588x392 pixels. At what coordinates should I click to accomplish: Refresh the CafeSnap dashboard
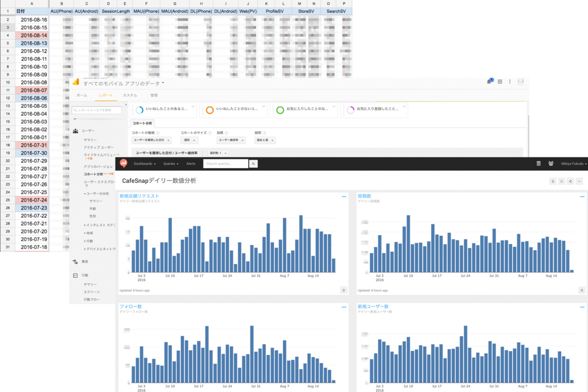553,181
